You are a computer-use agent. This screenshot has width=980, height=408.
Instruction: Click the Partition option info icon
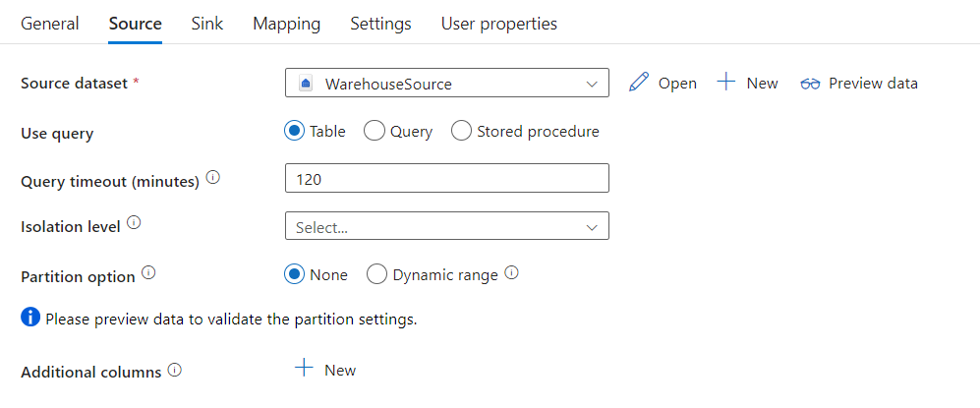tap(148, 273)
